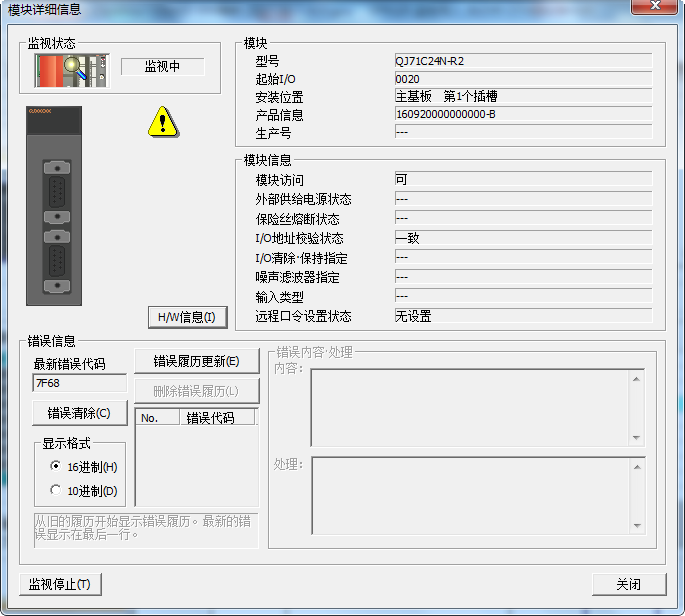Close the dialog using 关闭 button
The image size is (685, 616).
tap(628, 585)
